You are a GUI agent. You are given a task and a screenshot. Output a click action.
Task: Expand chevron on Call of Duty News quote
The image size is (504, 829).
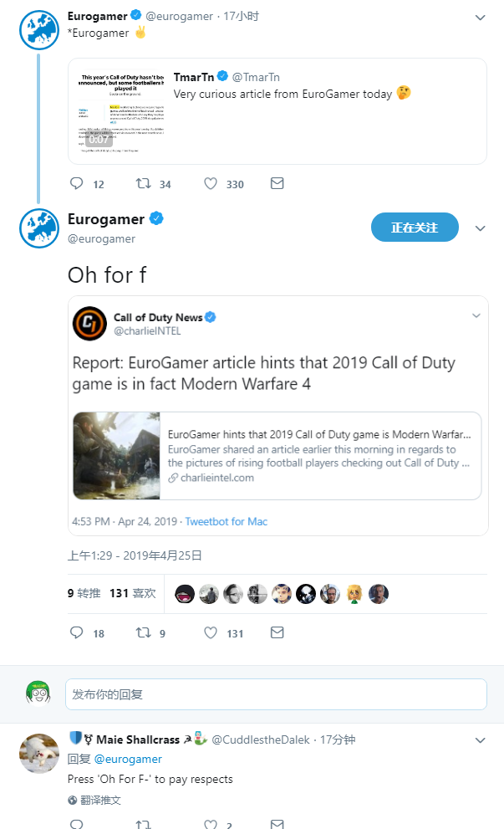(476, 315)
